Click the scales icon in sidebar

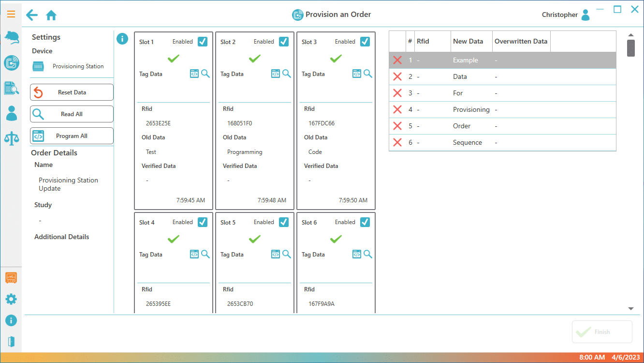11,138
